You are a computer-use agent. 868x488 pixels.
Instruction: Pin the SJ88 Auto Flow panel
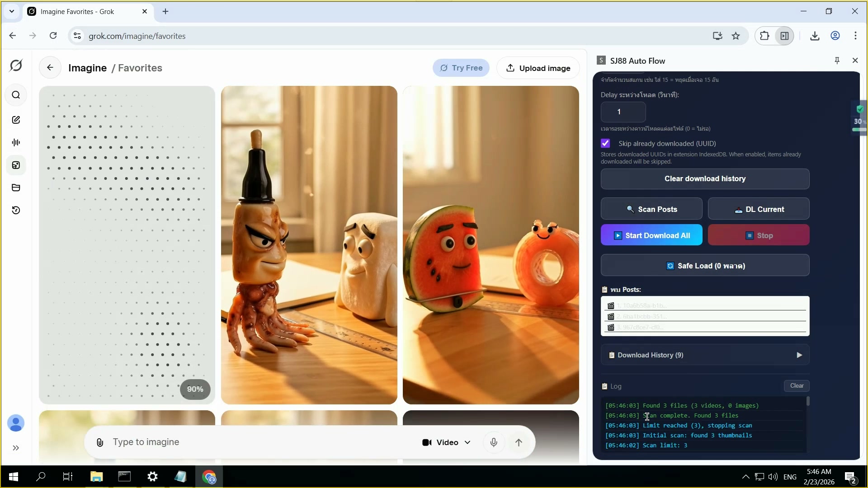pyautogui.click(x=837, y=61)
